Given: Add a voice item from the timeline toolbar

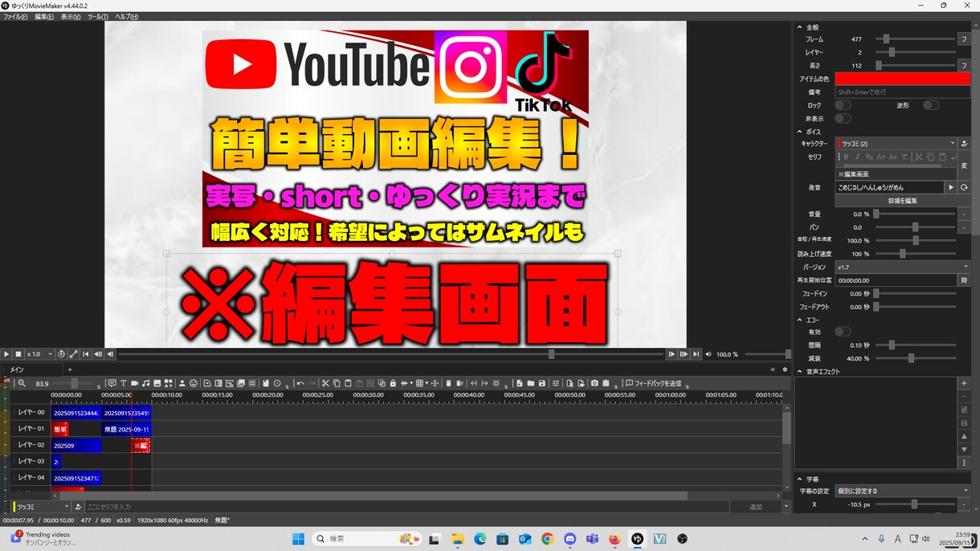Looking at the screenshot, I should (112, 383).
